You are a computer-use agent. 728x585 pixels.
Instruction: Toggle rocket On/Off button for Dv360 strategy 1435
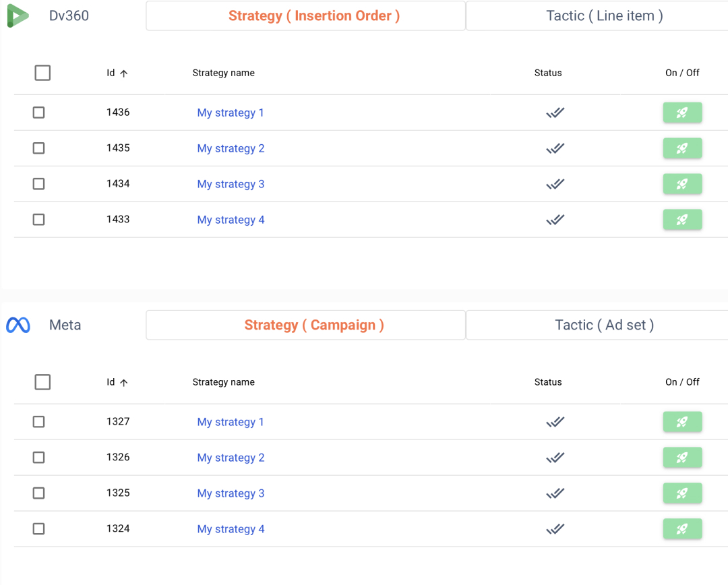[682, 148]
